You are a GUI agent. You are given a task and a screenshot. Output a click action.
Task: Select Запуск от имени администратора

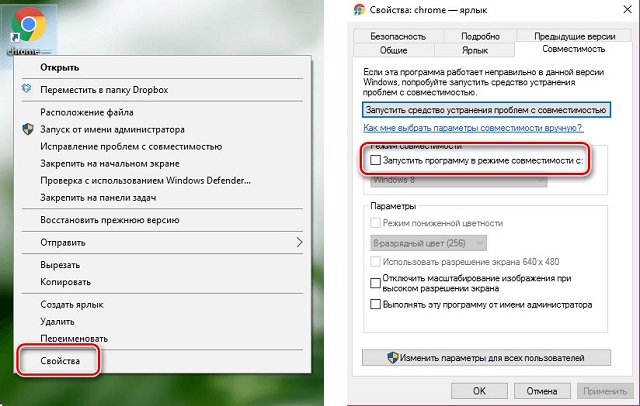162,130
